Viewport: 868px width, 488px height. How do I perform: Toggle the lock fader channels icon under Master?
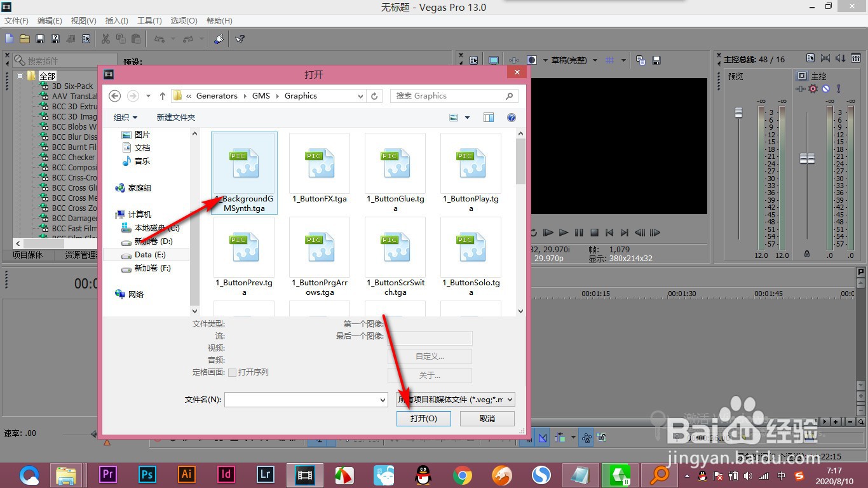[x=807, y=253]
